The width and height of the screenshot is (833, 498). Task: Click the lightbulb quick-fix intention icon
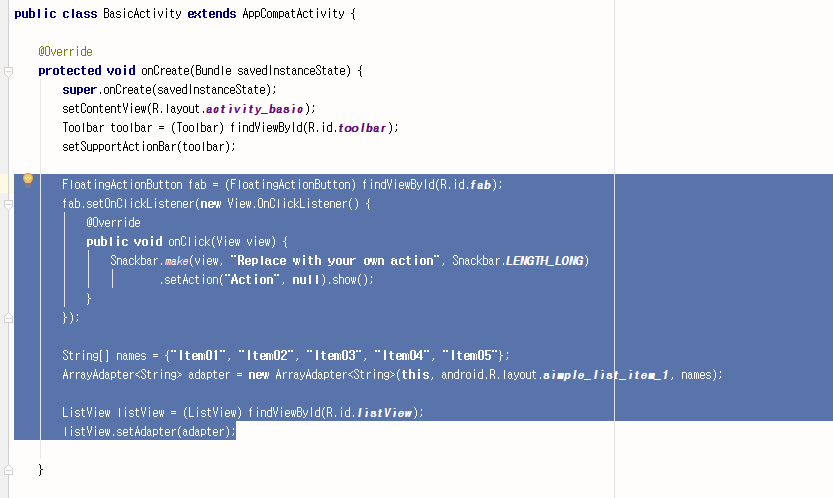coord(28,180)
